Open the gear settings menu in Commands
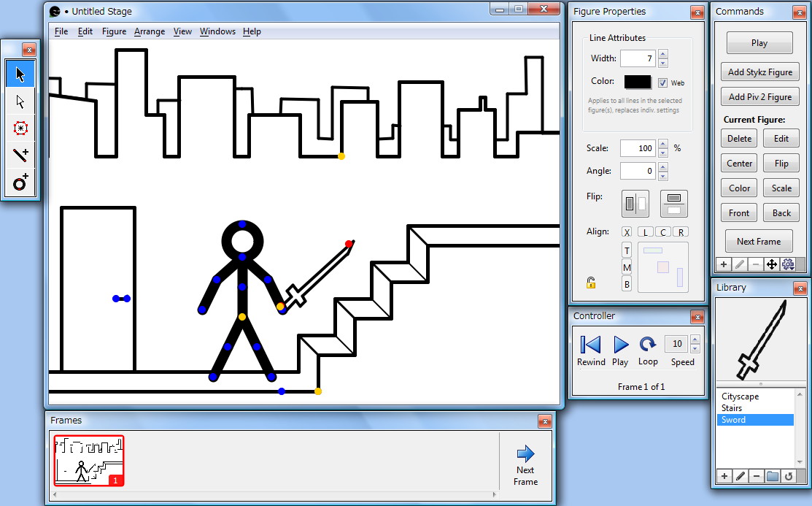This screenshot has width=812, height=506. tap(788, 264)
